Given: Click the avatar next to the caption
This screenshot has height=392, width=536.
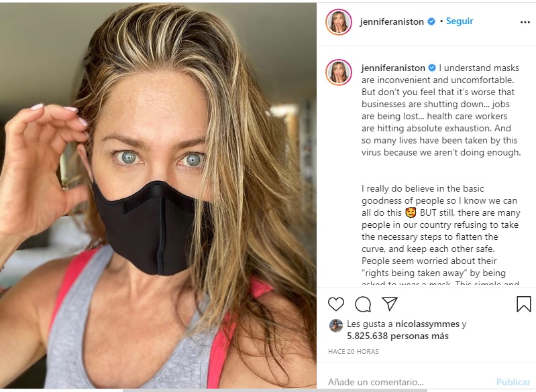Looking at the screenshot, I should pos(338,72).
